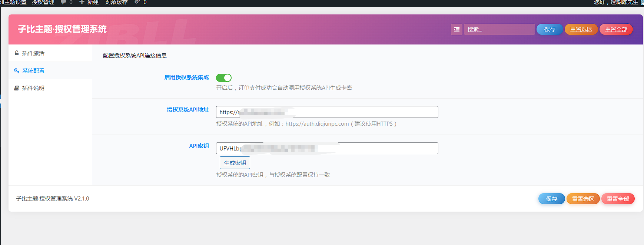Open the 插件说明 tab
The width and height of the screenshot is (644, 245).
pyautogui.click(x=50, y=88)
